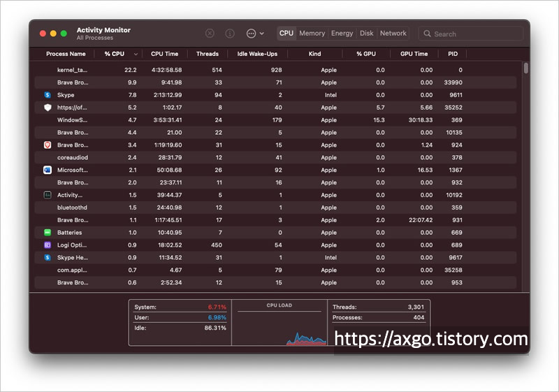Sort by % CPU column header
559x392 pixels.
[x=114, y=54]
